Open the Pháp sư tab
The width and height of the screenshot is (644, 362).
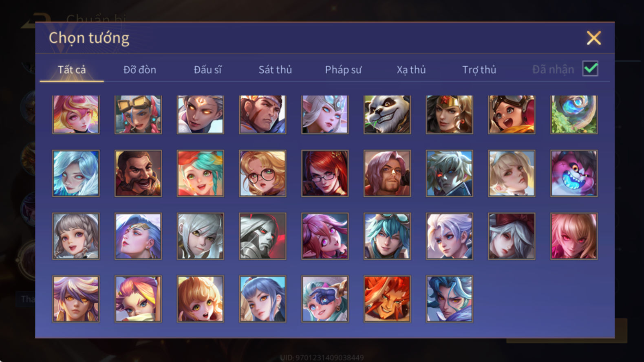(x=343, y=70)
